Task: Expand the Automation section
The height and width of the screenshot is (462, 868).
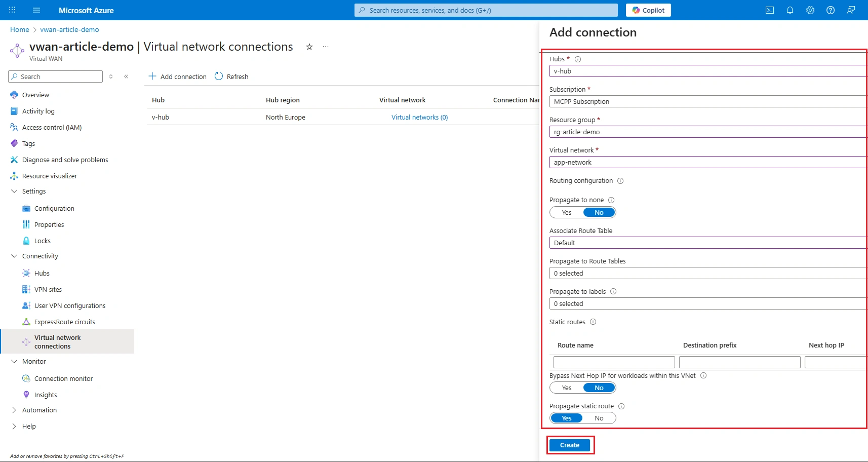Action: 14,410
